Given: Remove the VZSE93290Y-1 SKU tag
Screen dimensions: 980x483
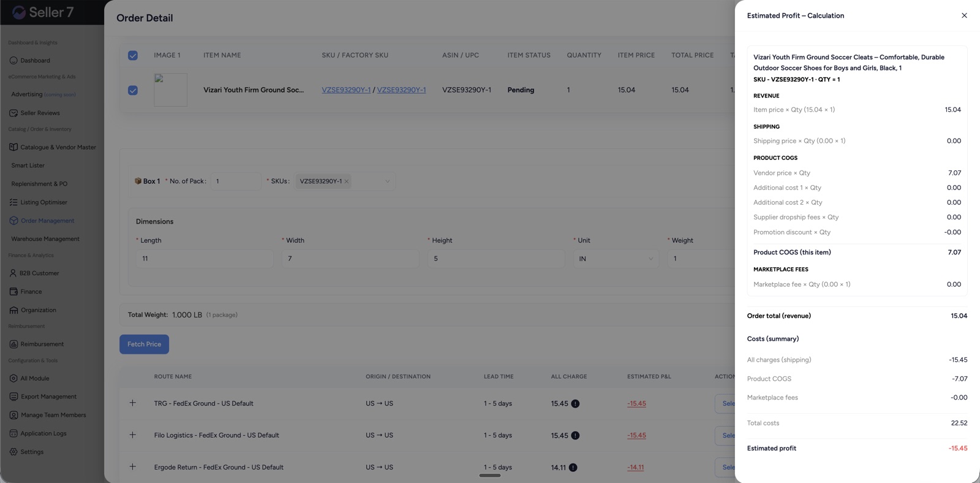Looking at the screenshot, I should 347,181.
